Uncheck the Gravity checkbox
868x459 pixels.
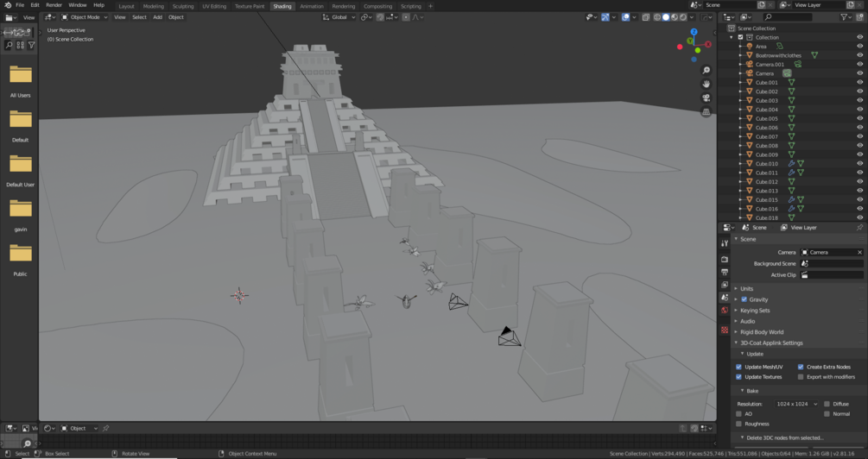coord(744,299)
